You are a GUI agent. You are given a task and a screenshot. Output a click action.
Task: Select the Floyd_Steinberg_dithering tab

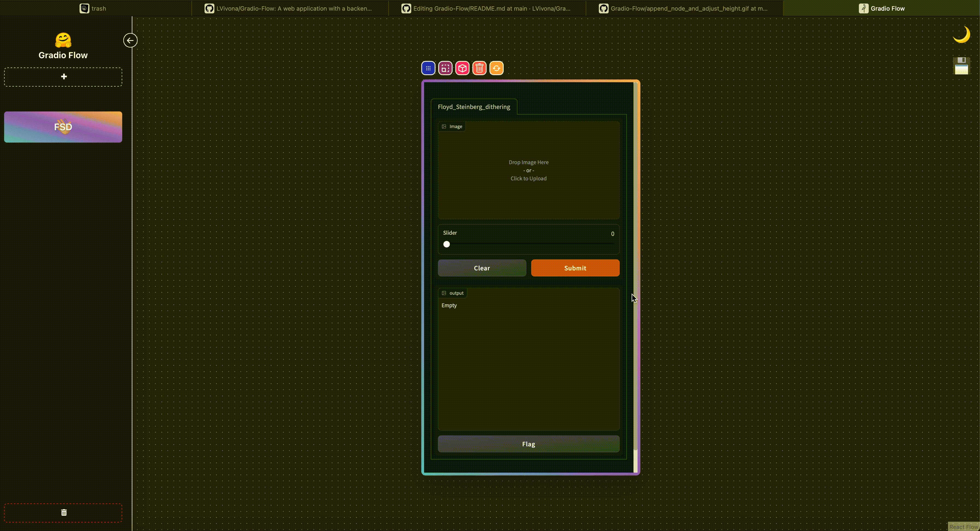[x=474, y=107]
